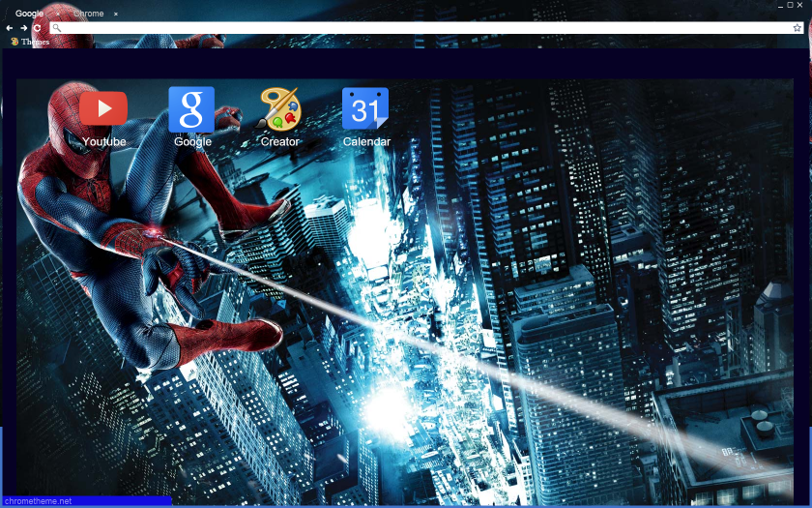Screen dimensions: 812x508
Task: Reload the page with the refresh icon
Action: (x=38, y=28)
